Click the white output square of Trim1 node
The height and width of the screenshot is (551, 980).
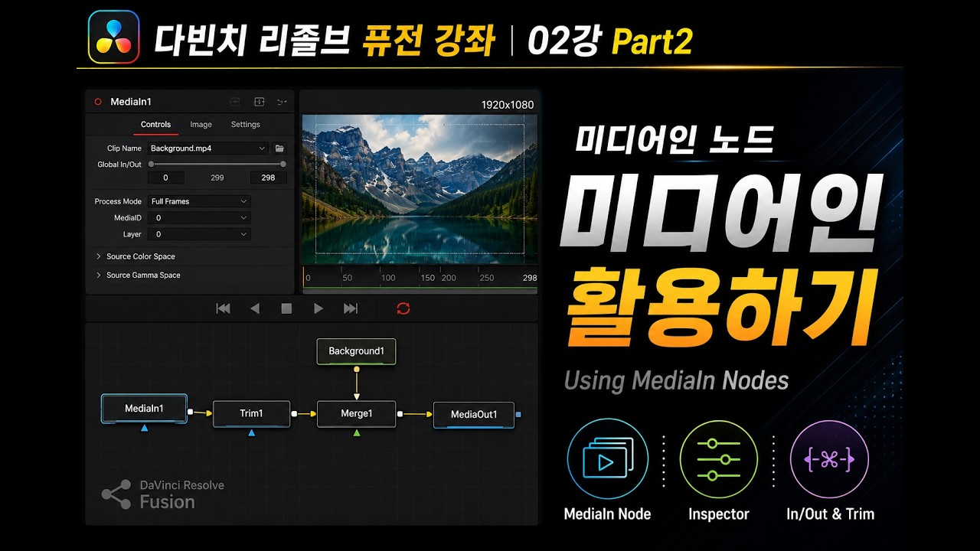pyautogui.click(x=294, y=413)
